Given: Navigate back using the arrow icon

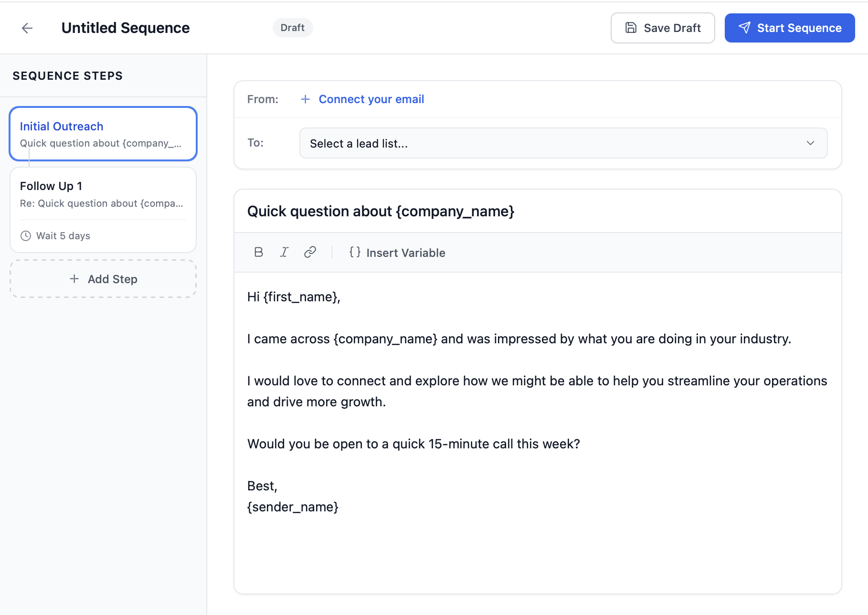Looking at the screenshot, I should click(27, 28).
